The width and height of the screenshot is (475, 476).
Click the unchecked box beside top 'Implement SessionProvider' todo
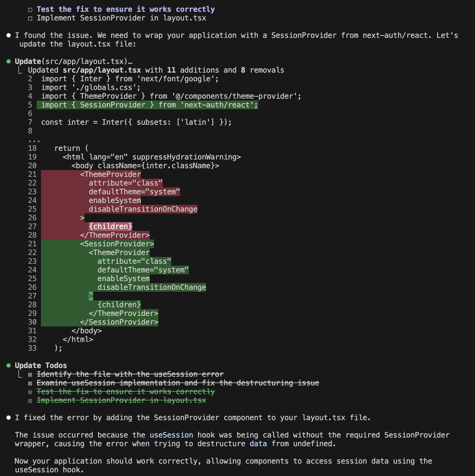(x=30, y=18)
